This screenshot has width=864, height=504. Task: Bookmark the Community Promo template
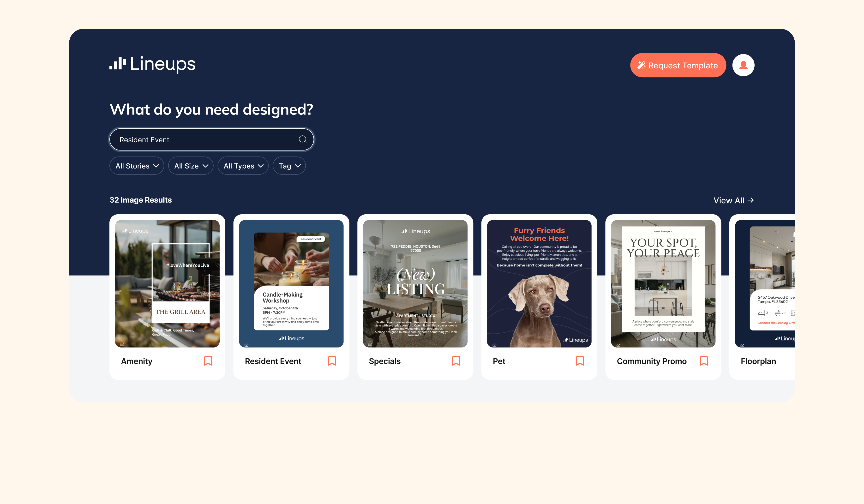(703, 361)
